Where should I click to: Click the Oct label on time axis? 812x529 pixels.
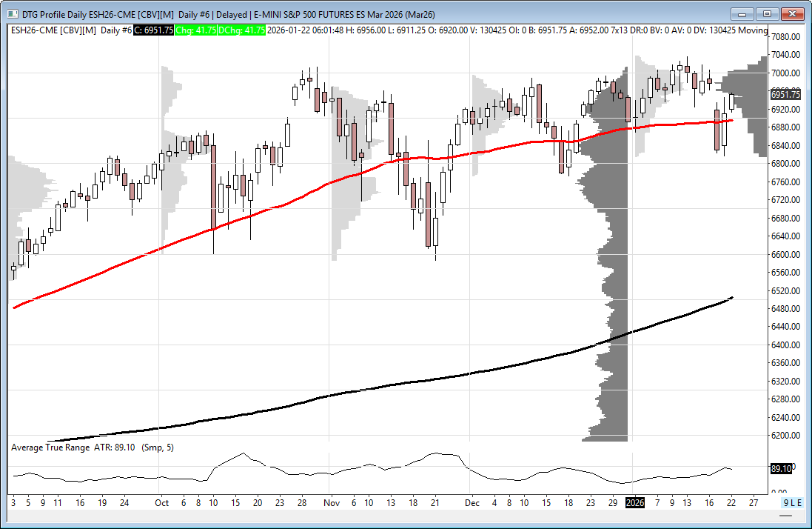click(161, 502)
